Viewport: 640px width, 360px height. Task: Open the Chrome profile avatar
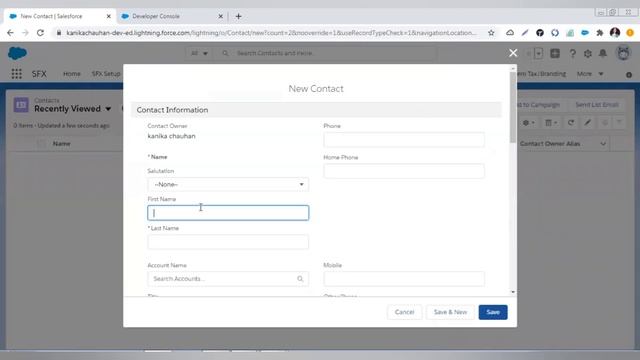615,33
